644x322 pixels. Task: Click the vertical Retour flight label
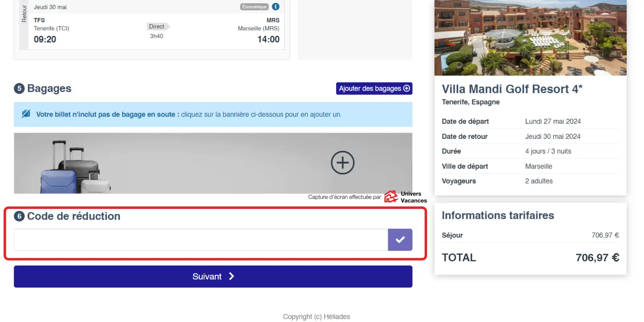[24, 14]
